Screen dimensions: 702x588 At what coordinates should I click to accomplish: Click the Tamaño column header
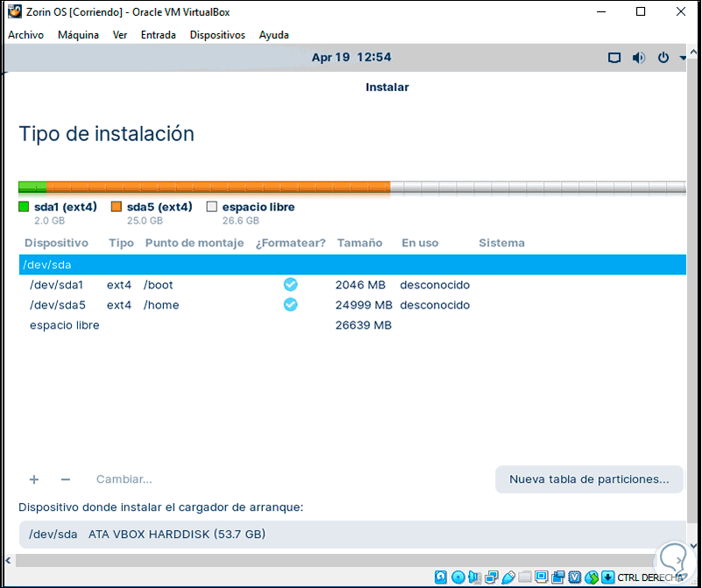coord(359,243)
